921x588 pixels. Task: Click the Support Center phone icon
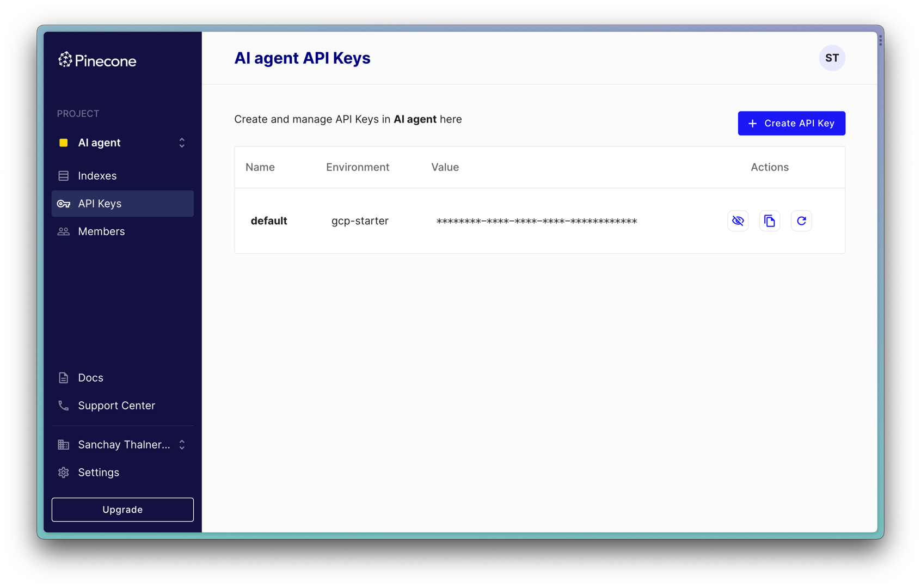[64, 406]
